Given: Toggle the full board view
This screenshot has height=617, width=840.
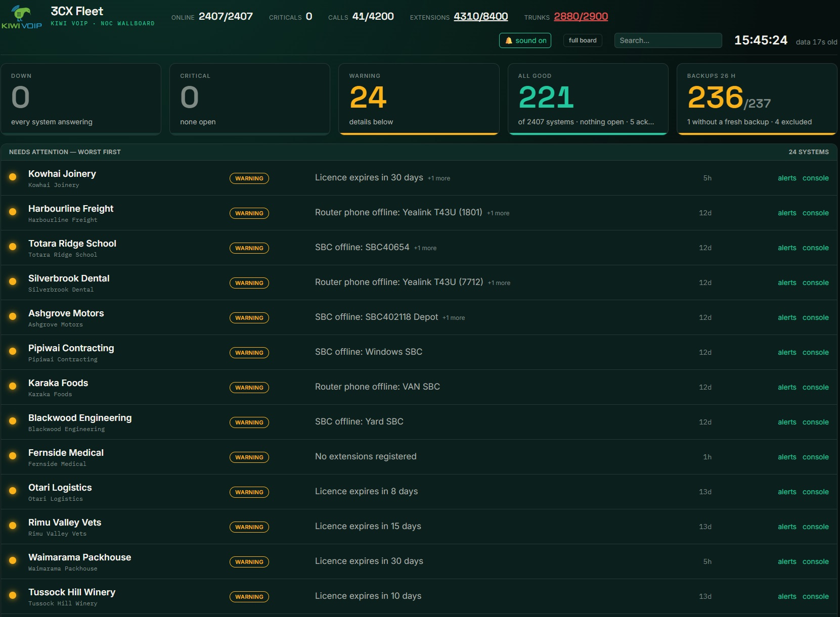Looking at the screenshot, I should (x=583, y=40).
